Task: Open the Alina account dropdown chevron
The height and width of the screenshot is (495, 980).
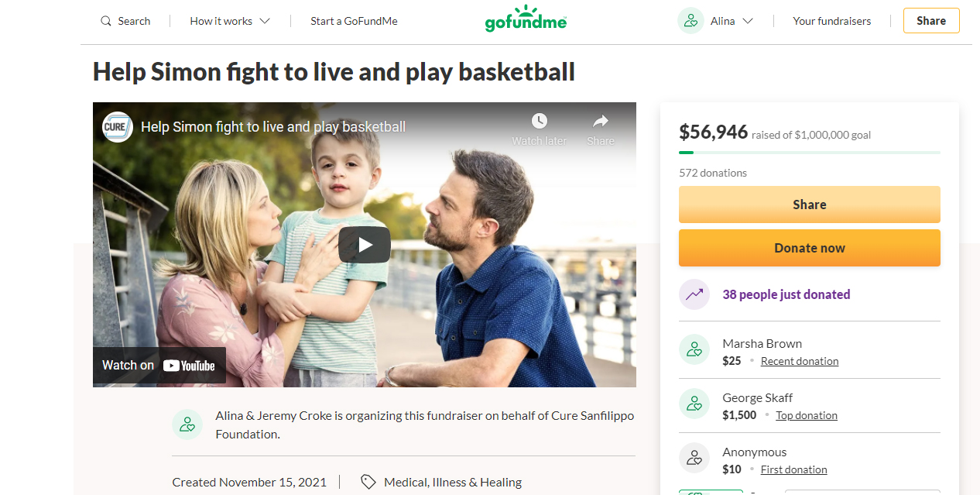Action: point(748,21)
